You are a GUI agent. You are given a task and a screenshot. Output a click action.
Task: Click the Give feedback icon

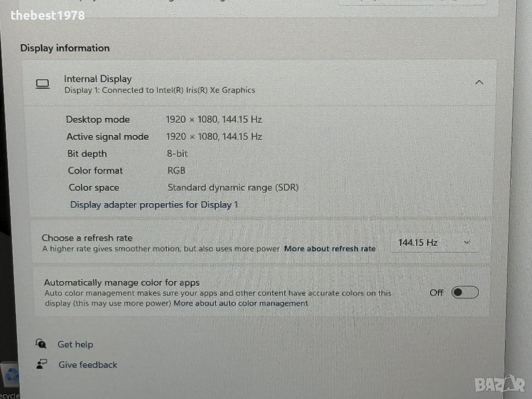pyautogui.click(x=42, y=364)
